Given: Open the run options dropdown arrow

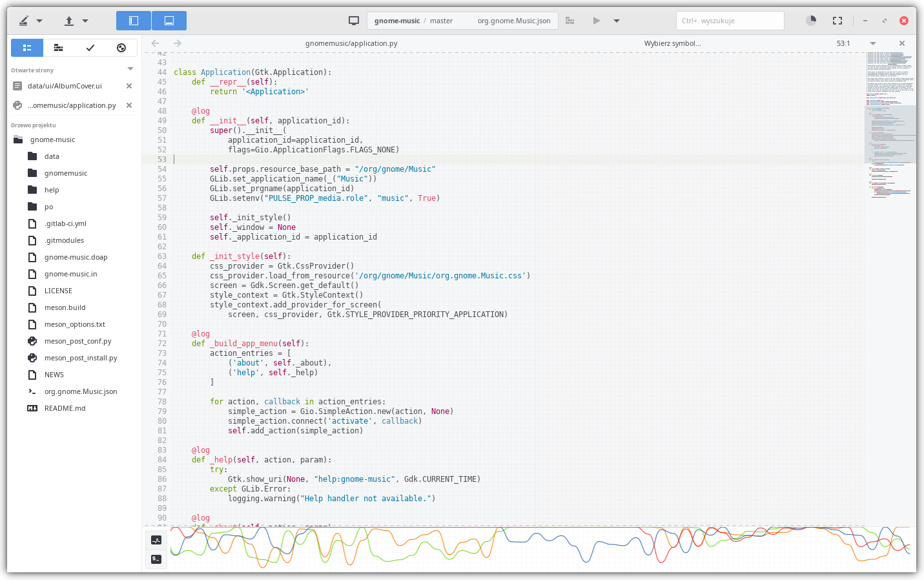Looking at the screenshot, I should click(x=617, y=21).
